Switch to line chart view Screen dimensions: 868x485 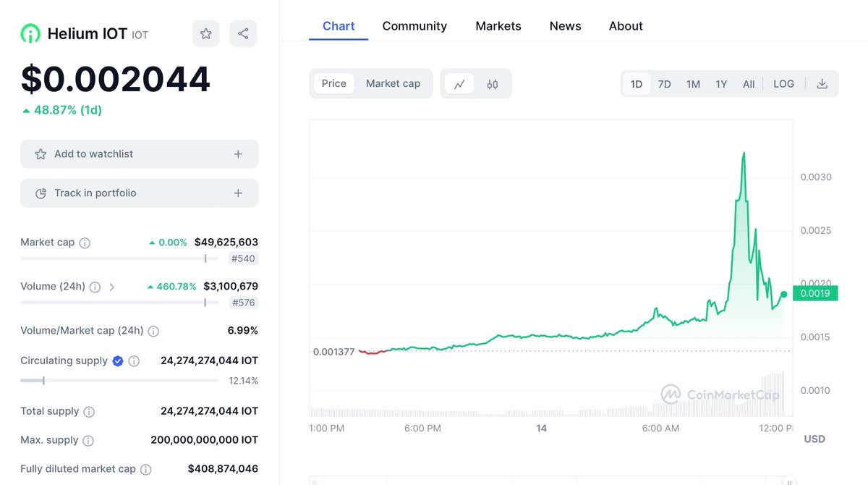tap(459, 84)
